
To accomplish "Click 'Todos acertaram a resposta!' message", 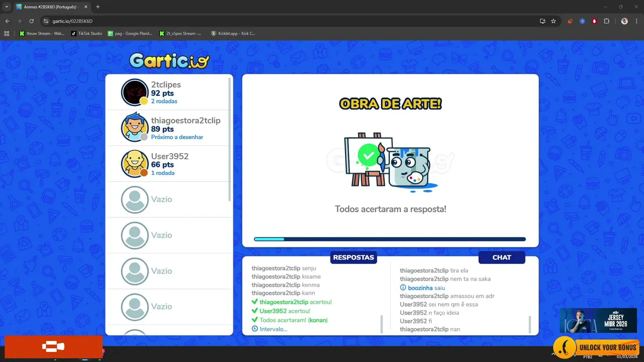I will click(390, 209).
